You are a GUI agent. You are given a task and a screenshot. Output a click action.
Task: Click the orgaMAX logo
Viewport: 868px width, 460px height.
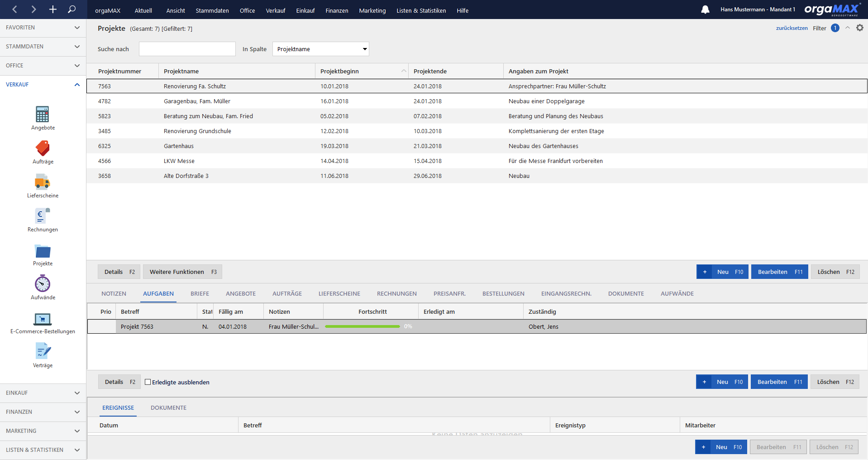click(832, 10)
